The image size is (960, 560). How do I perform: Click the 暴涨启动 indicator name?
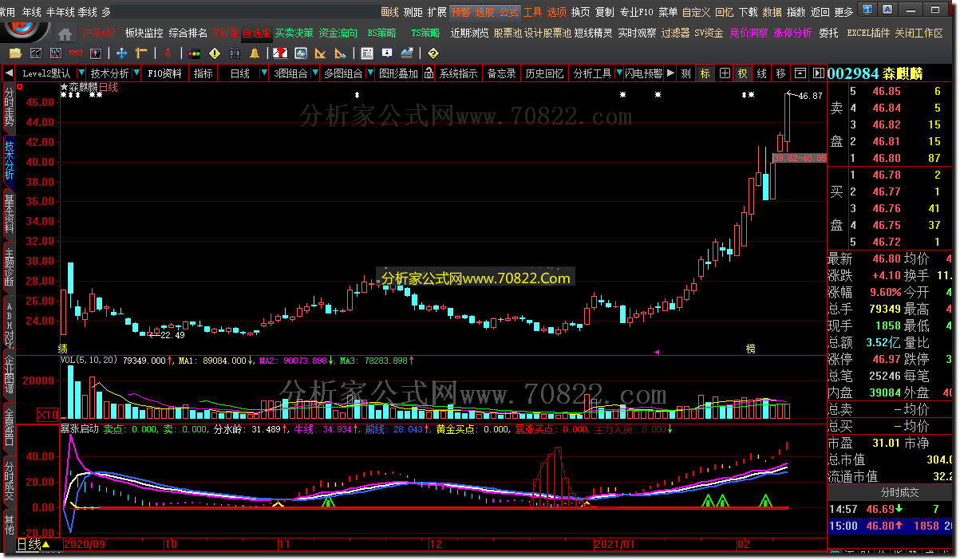(x=80, y=429)
